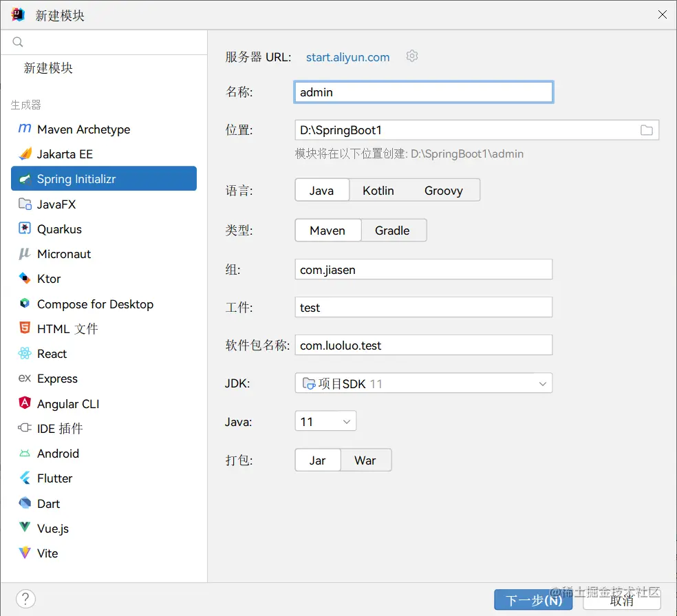Switch to Spring Initializr generator

point(104,178)
